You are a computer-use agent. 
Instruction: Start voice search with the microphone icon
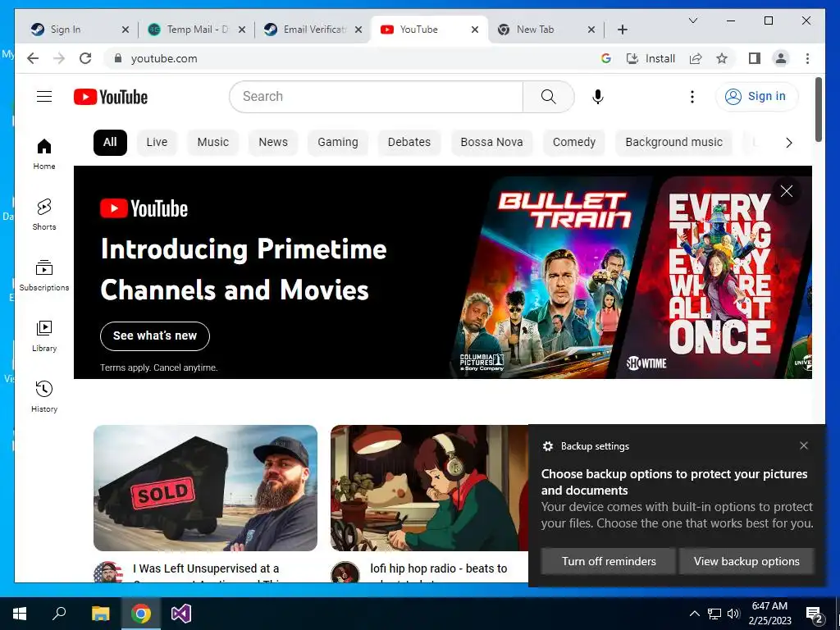[x=598, y=97]
